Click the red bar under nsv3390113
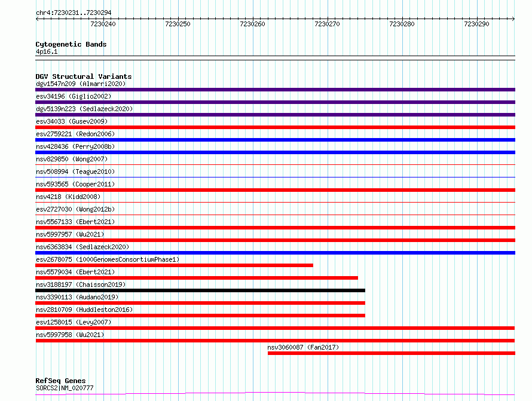The width and height of the screenshot is (532, 401). tap(200, 303)
